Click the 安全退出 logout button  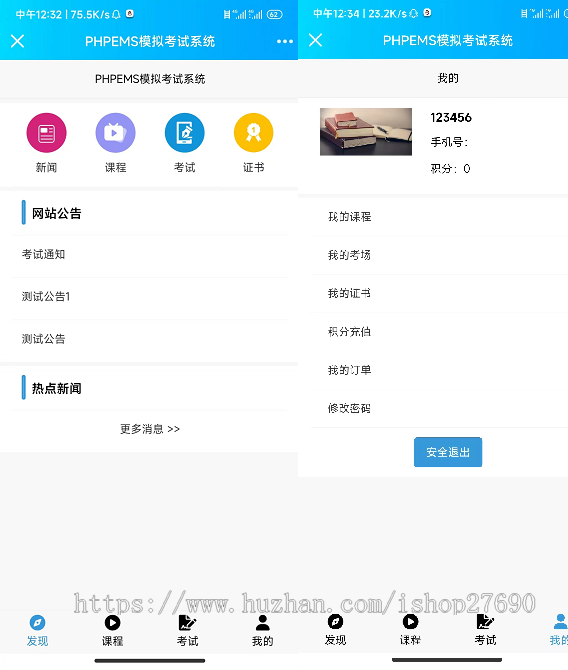448,452
